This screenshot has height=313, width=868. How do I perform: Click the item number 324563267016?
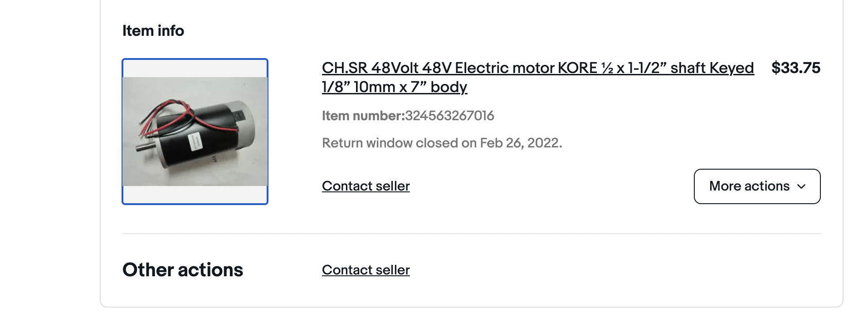coord(449,116)
